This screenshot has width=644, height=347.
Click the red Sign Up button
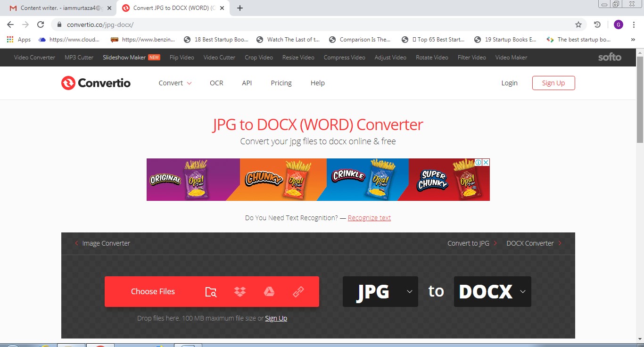(x=553, y=83)
